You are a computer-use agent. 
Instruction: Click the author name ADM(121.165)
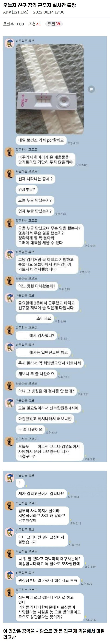tap(16, 12)
